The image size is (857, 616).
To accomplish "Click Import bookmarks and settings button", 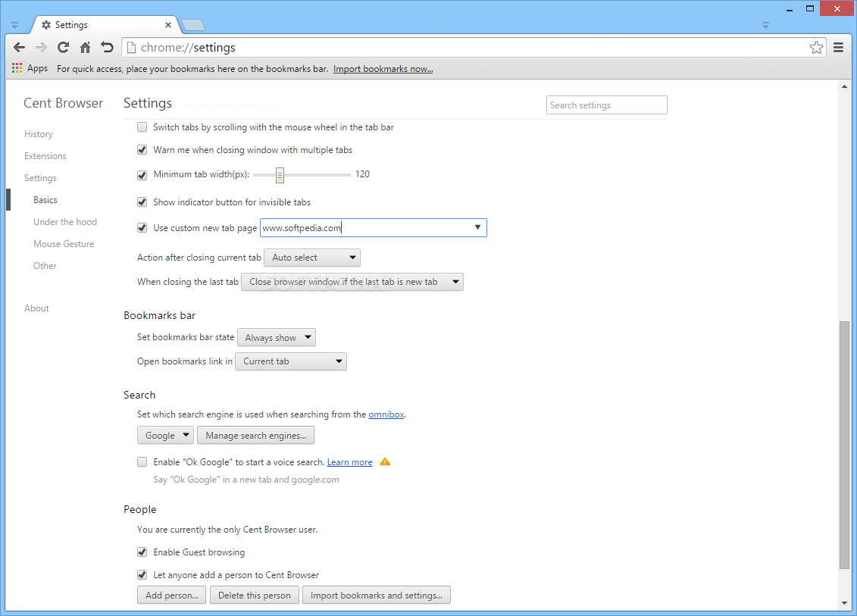I will [x=377, y=596].
